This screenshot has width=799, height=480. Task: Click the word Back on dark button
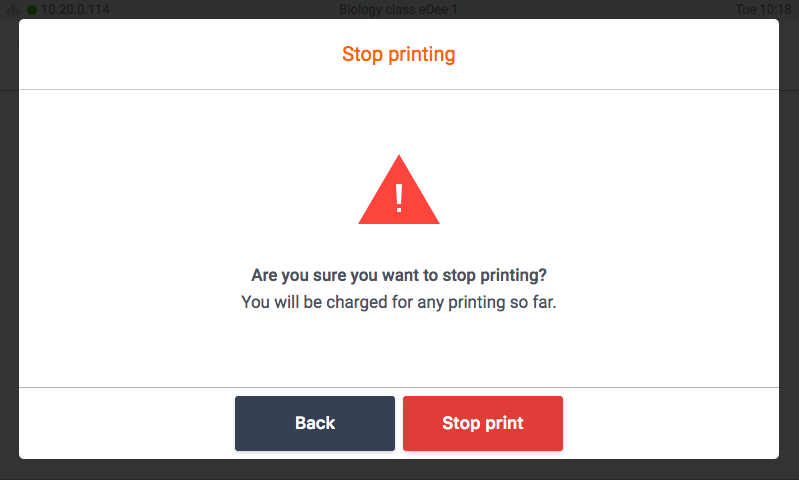click(315, 423)
